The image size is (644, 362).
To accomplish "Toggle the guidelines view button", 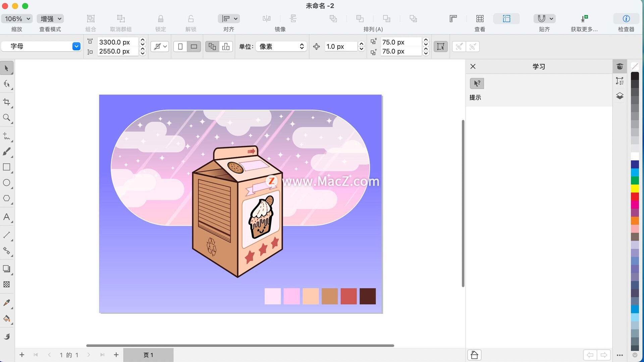I will 506,19.
